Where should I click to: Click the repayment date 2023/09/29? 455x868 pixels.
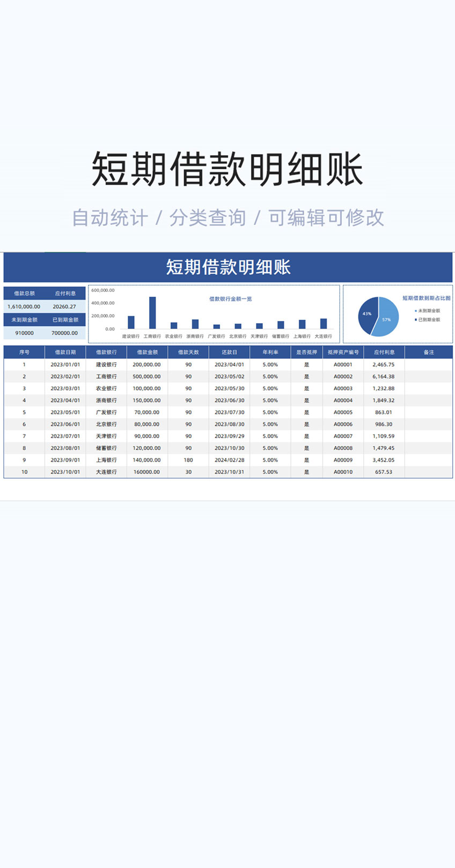pos(229,436)
